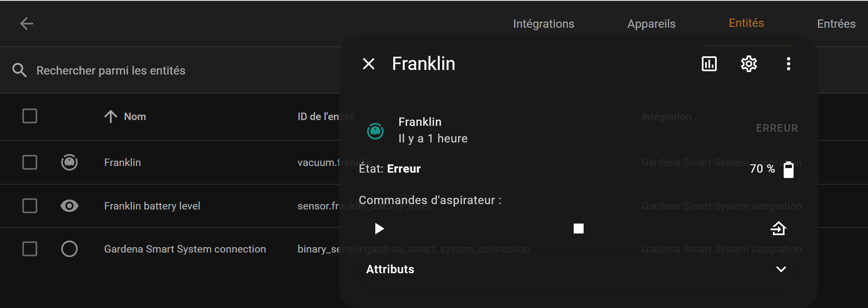Send Franklin back to dock icon
The image size is (868, 308).
pyautogui.click(x=778, y=229)
